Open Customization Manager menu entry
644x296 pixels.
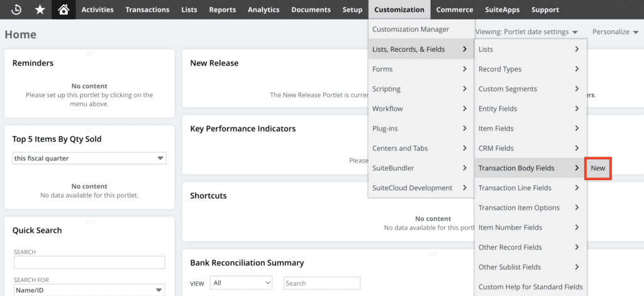pyautogui.click(x=411, y=29)
